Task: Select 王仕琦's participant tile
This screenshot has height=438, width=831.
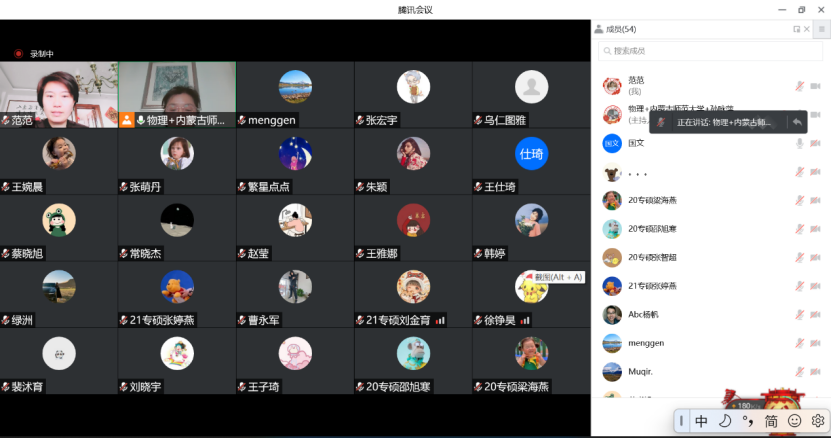Action: [531, 160]
